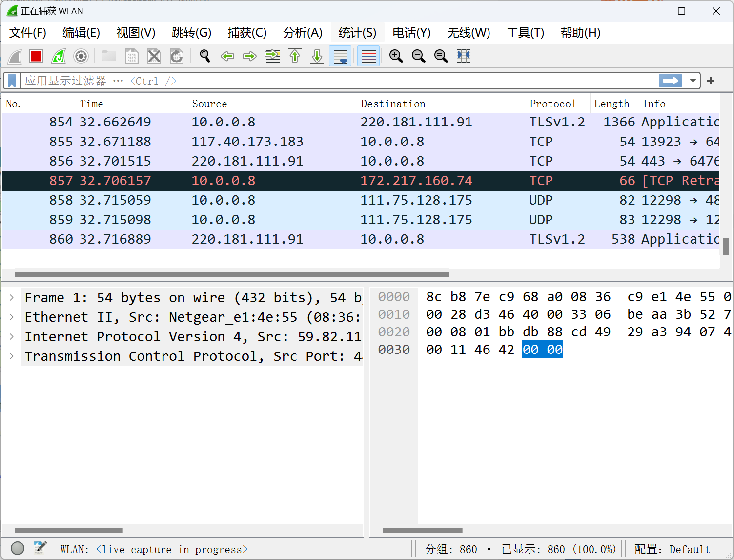Open the 跳转(G) menu
This screenshot has width=734, height=560.
(192, 33)
